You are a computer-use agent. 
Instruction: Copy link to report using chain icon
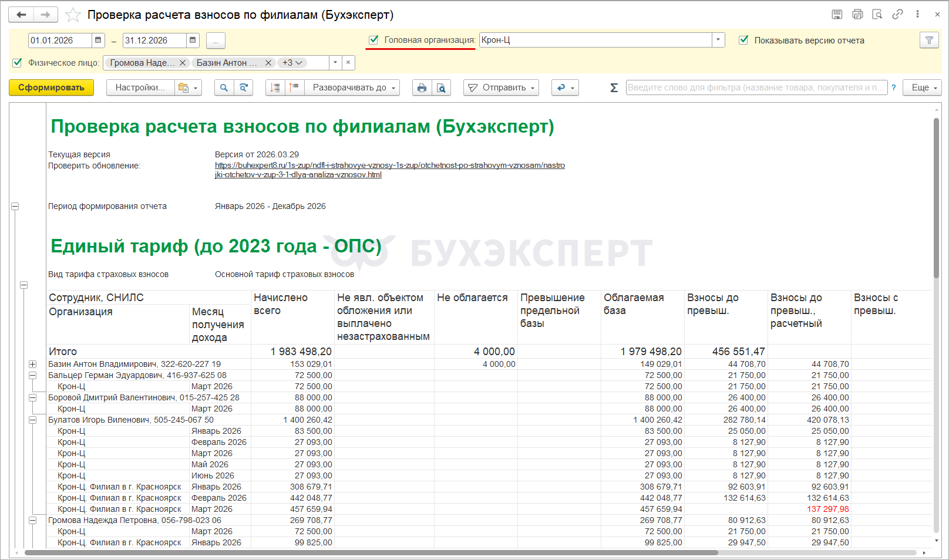(x=897, y=15)
